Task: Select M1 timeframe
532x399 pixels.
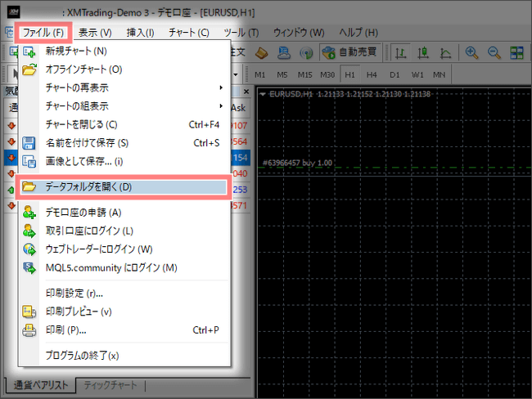Action: click(x=260, y=75)
